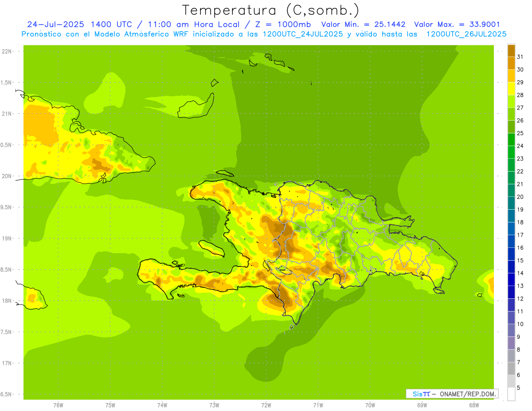Click the 74W longitude label

[x=162, y=405]
